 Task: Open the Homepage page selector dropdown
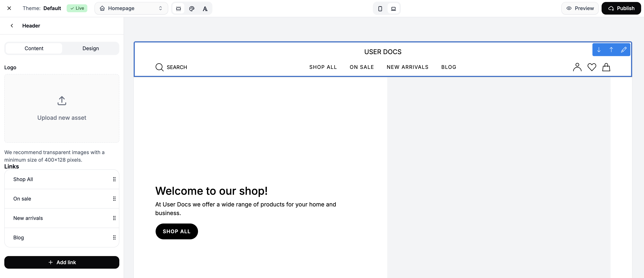pyautogui.click(x=131, y=8)
